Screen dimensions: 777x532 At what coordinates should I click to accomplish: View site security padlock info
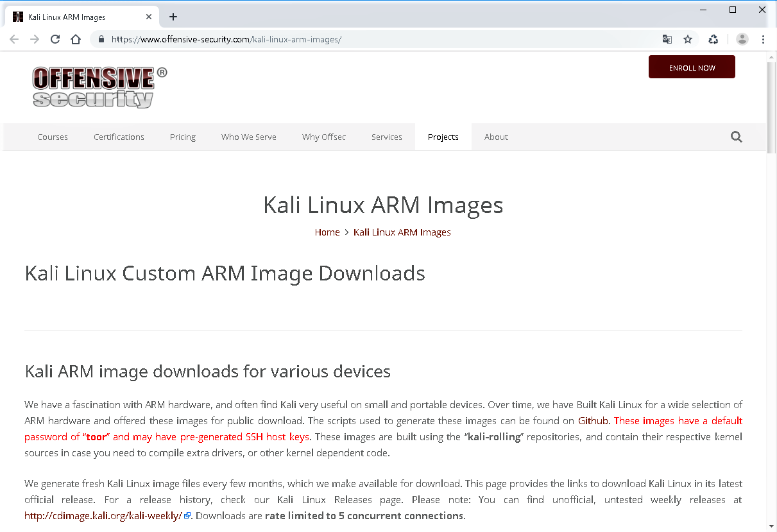click(x=101, y=39)
